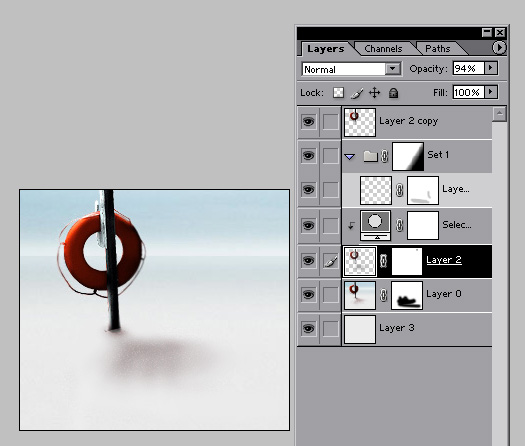Toggle link box for Layer 3
Image resolution: width=525 pixels, height=446 pixels.
tap(330, 328)
